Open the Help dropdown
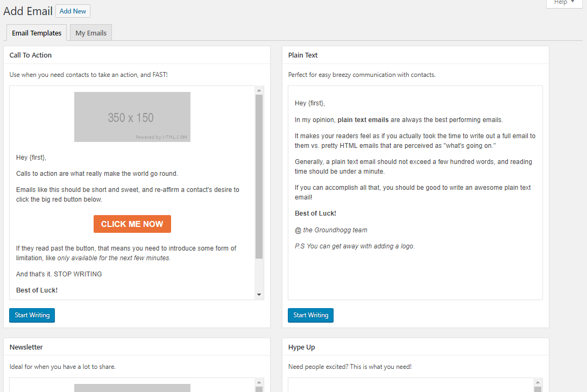The height and width of the screenshot is (392, 587). pos(564,3)
